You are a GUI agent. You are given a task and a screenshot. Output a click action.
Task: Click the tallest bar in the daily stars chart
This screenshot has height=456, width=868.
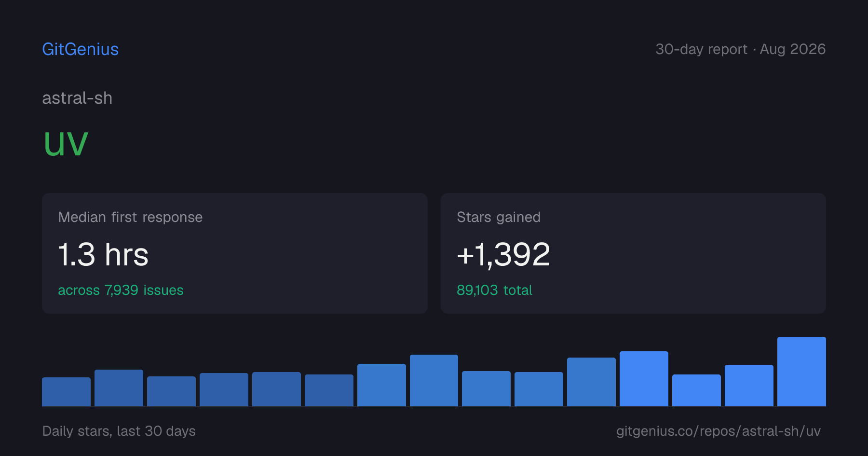click(x=801, y=372)
